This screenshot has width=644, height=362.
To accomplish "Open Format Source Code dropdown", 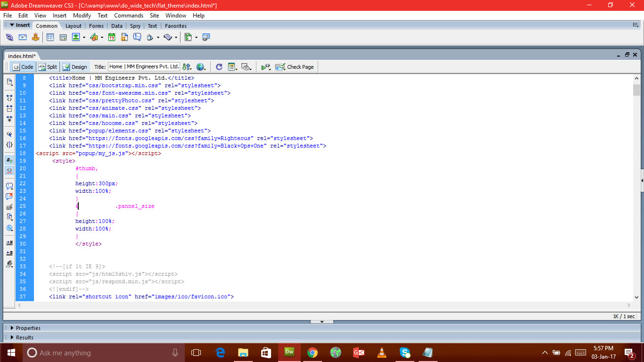I will point(9,264).
